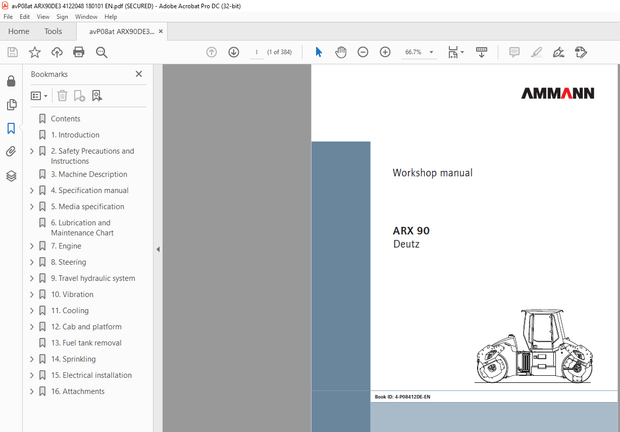Viewport: 620px width, 432px height.
Task: Open the Sign menu
Action: coord(62,17)
